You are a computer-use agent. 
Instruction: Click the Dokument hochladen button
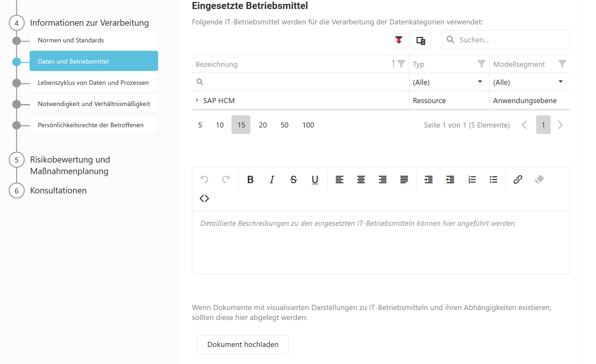click(243, 344)
